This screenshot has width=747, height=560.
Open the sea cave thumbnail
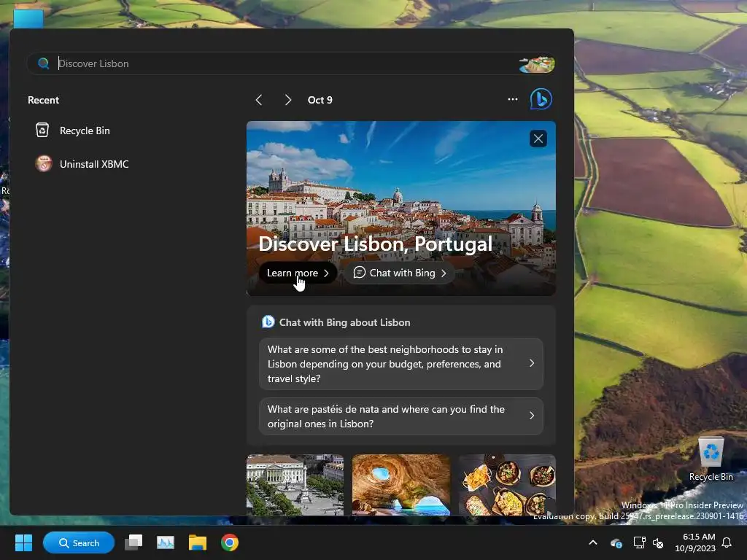(x=400, y=485)
